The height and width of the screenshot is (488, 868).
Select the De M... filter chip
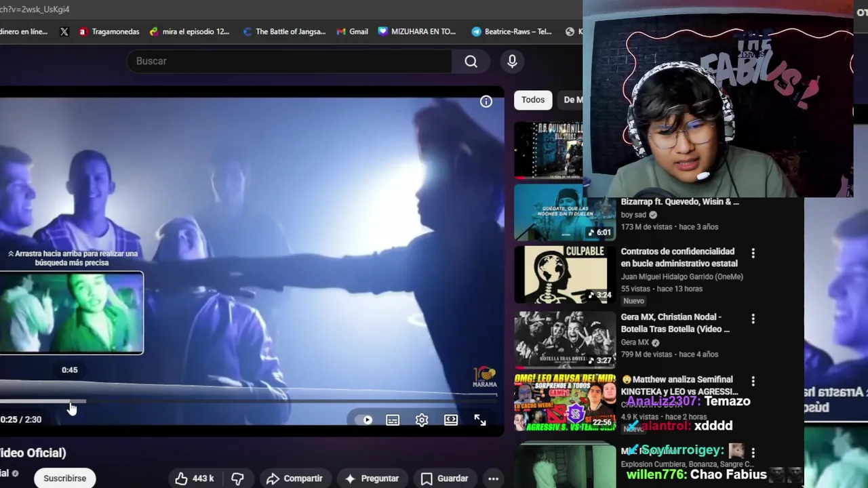click(572, 100)
